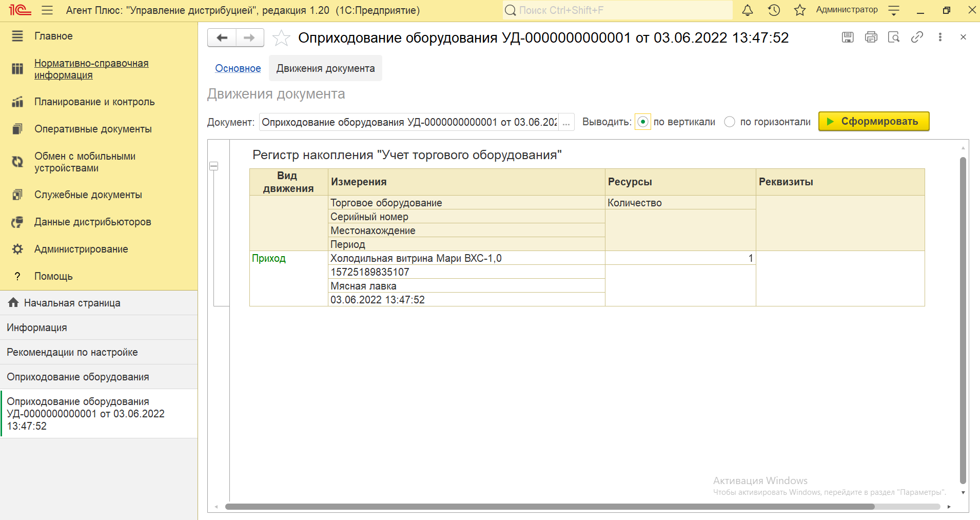Viewport: 980px width, 520px height.
Task: Save document with the diskette icon
Action: coord(848,37)
